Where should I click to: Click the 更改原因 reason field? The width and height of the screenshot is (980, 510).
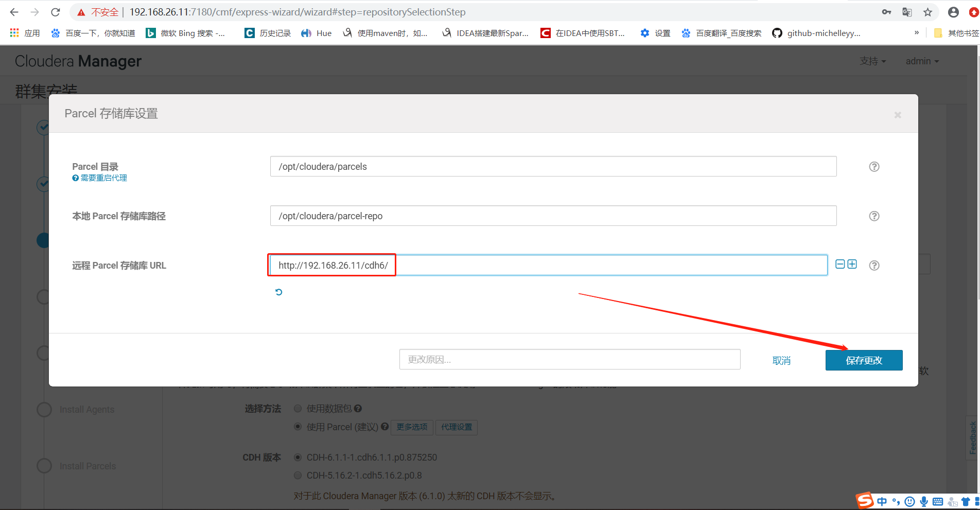[570, 359]
